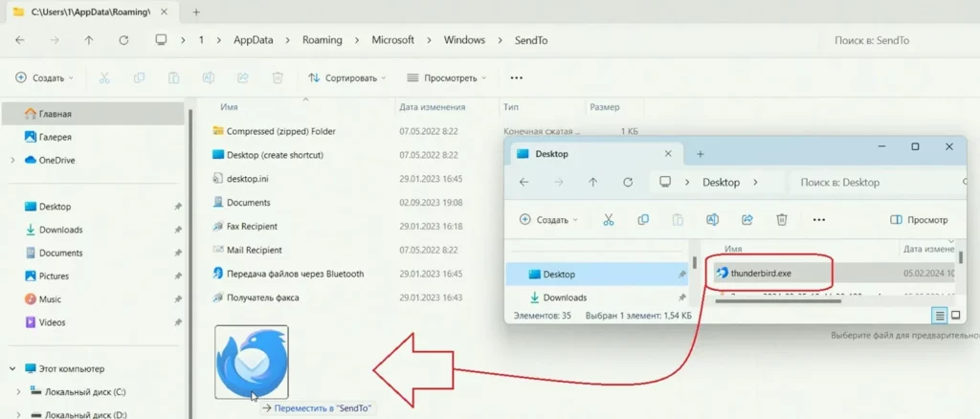Sort by the Имя column in SendTo

click(x=229, y=107)
